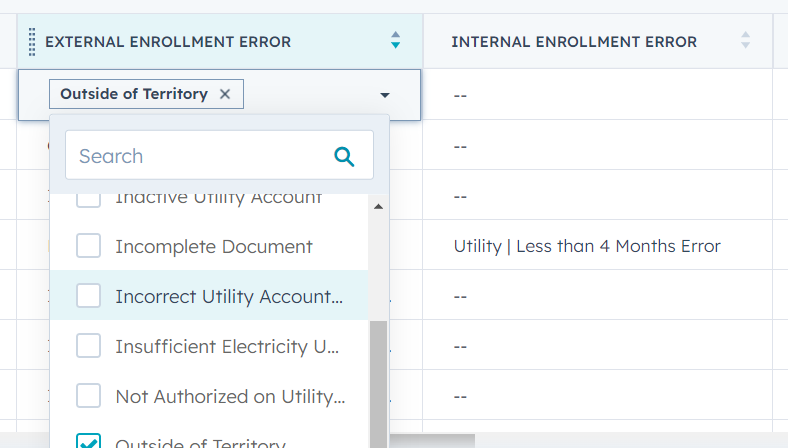Uncheck the Outside of Territory checkbox

coord(89,442)
